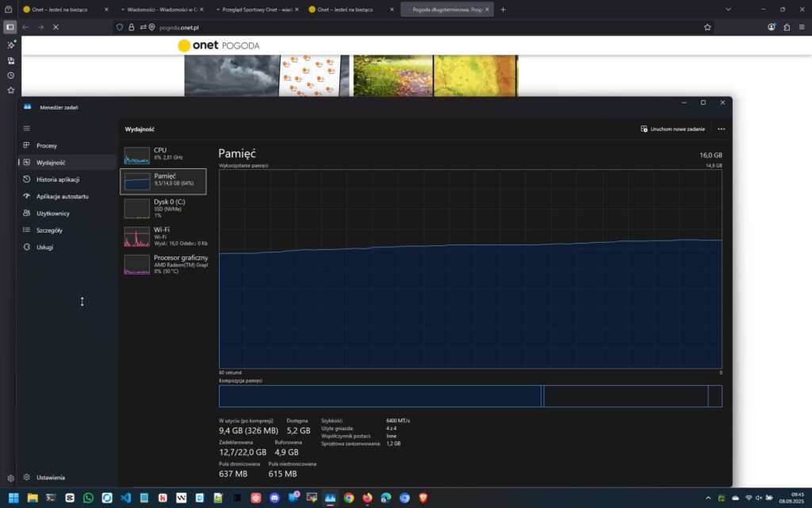
Task: Open the Procesy page in Task Manager
Action: pos(46,145)
